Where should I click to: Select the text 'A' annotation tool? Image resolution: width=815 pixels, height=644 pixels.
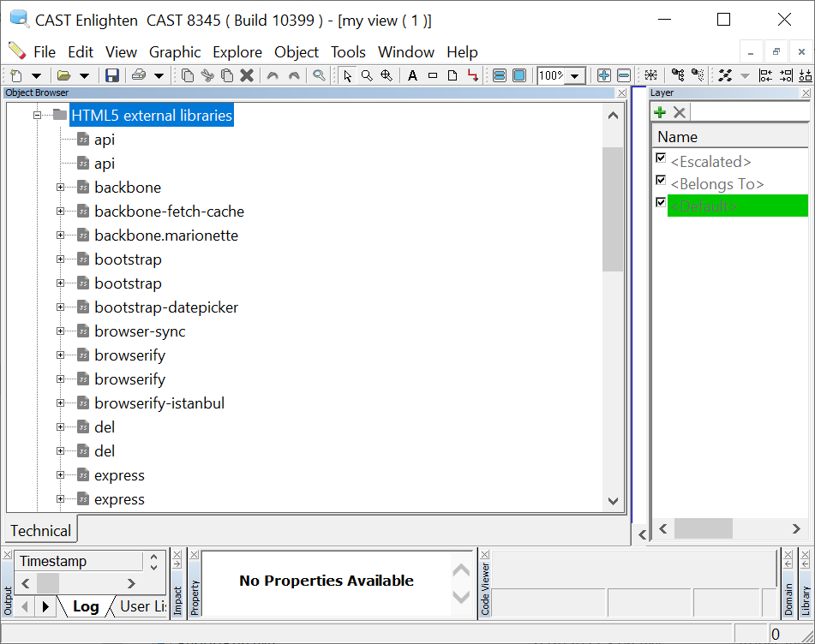click(412, 75)
